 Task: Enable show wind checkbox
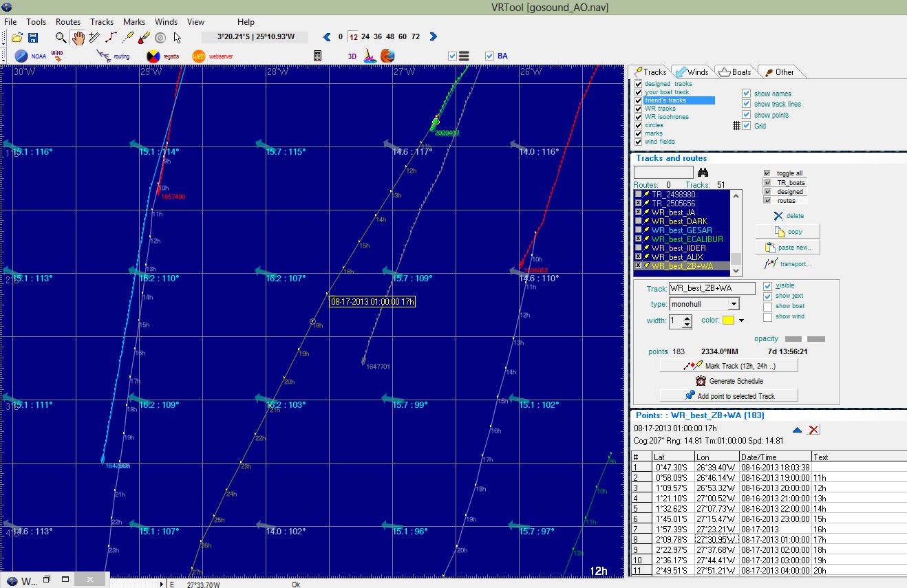(x=767, y=316)
